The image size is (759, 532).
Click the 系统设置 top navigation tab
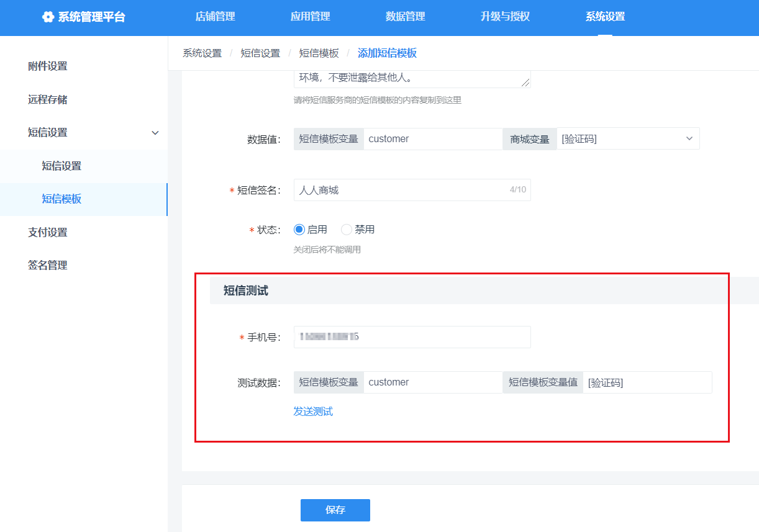pyautogui.click(x=605, y=17)
